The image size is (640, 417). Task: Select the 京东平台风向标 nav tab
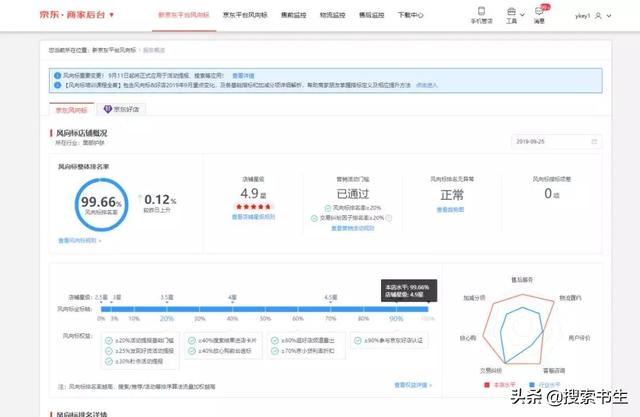click(x=245, y=15)
